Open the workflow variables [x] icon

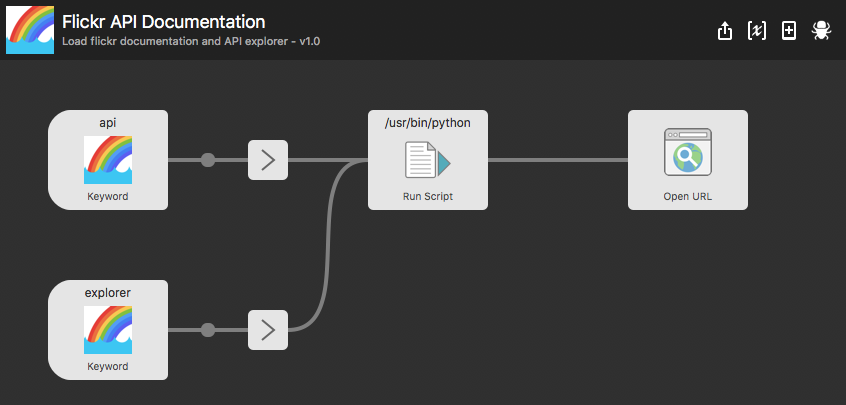click(757, 31)
